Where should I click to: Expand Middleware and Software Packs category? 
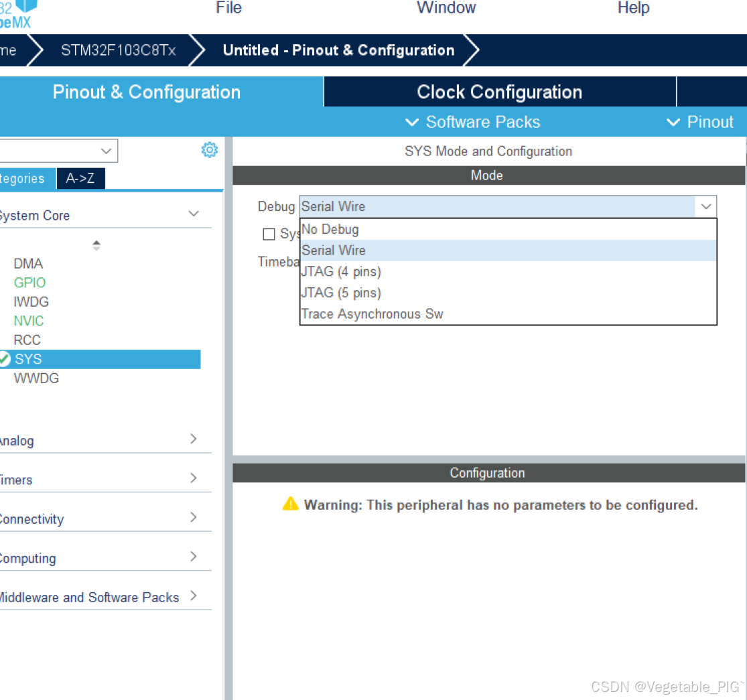(194, 596)
